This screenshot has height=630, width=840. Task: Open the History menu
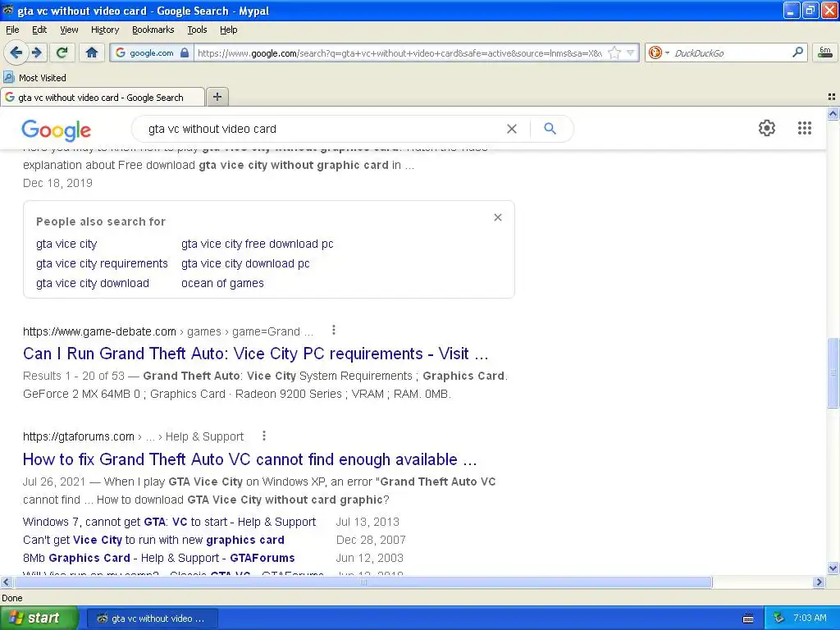click(104, 30)
